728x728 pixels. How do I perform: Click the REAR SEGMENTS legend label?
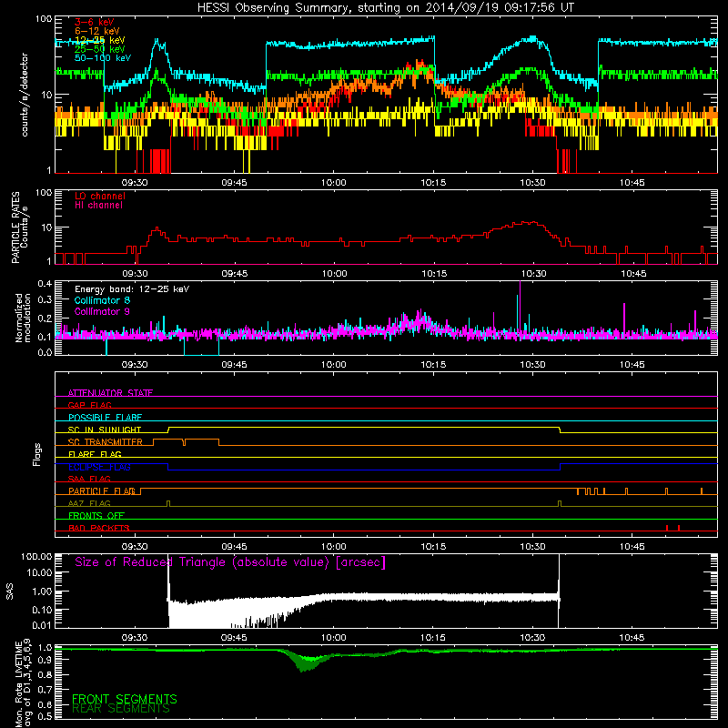121,709
